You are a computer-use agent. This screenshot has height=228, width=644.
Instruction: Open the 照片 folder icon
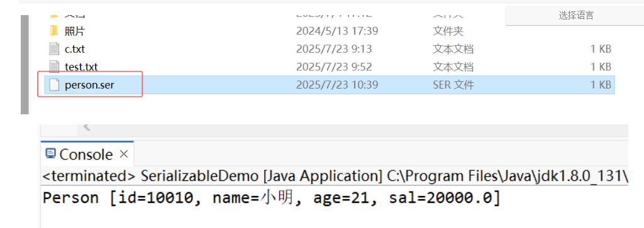tap(54, 31)
